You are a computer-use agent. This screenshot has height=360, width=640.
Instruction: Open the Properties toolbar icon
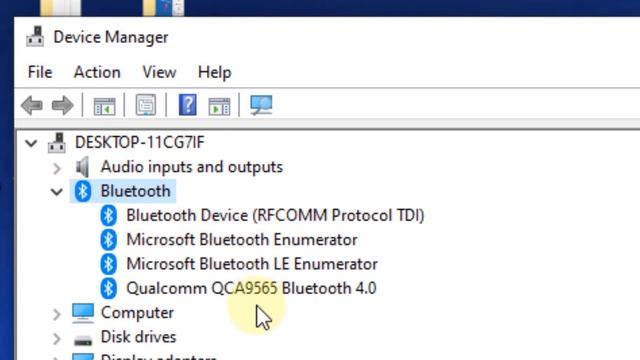146,105
